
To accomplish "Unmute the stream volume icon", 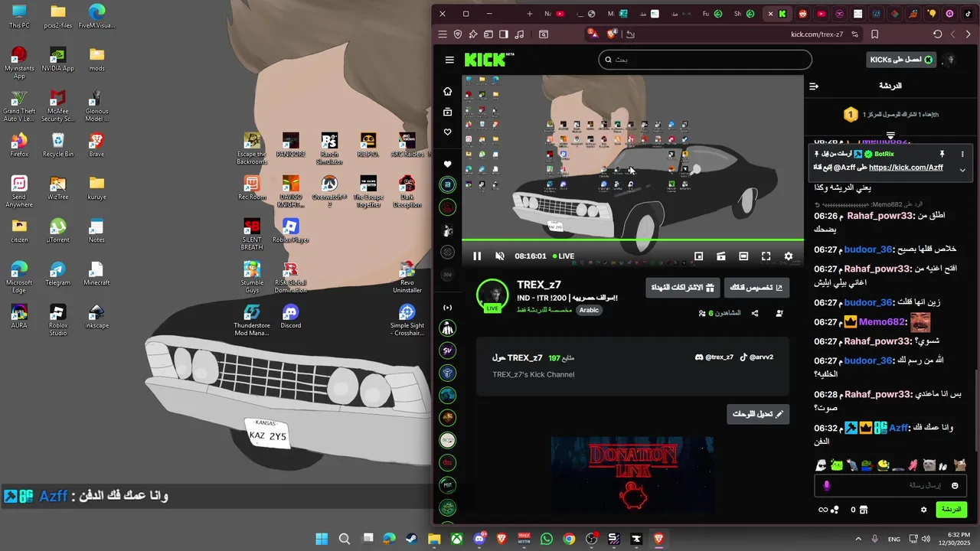I will (x=500, y=256).
